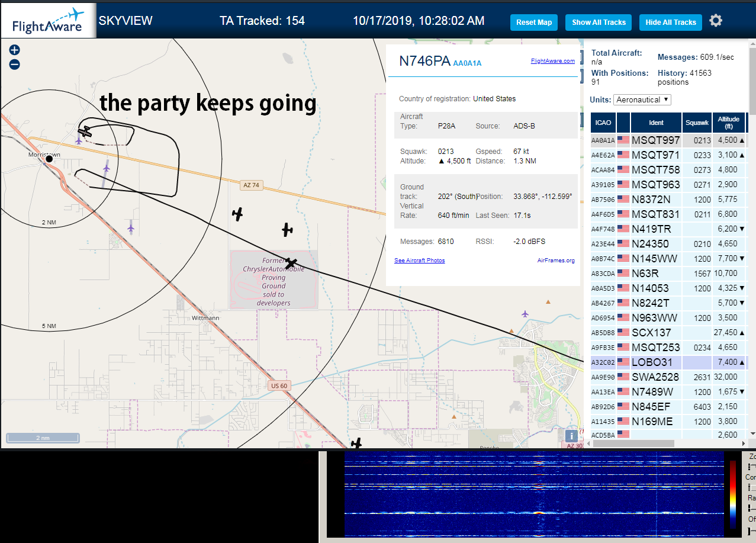This screenshot has height=543, width=756.
Task: Click Show All Tracks button
Action: pyautogui.click(x=599, y=23)
